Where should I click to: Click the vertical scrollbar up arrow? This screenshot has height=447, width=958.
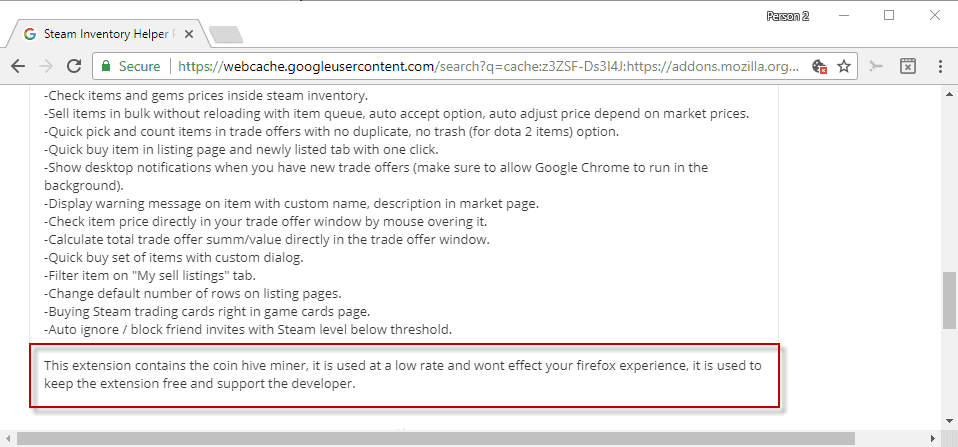click(x=949, y=94)
